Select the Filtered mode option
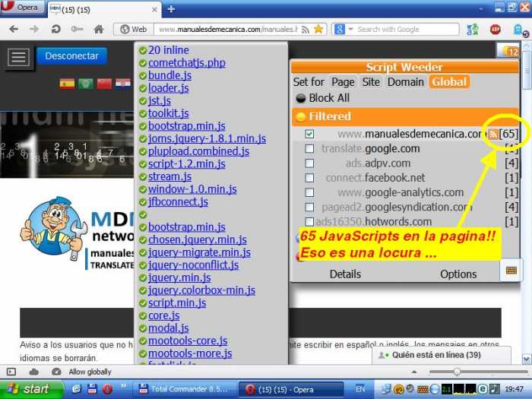This screenshot has width=532, height=399. [405, 116]
